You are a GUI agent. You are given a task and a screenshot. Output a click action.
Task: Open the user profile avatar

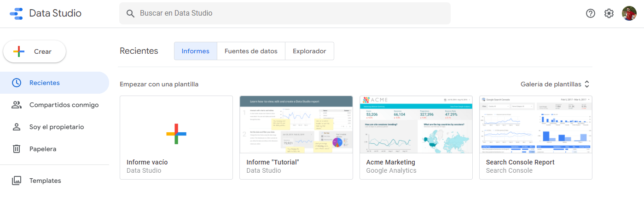629,13
